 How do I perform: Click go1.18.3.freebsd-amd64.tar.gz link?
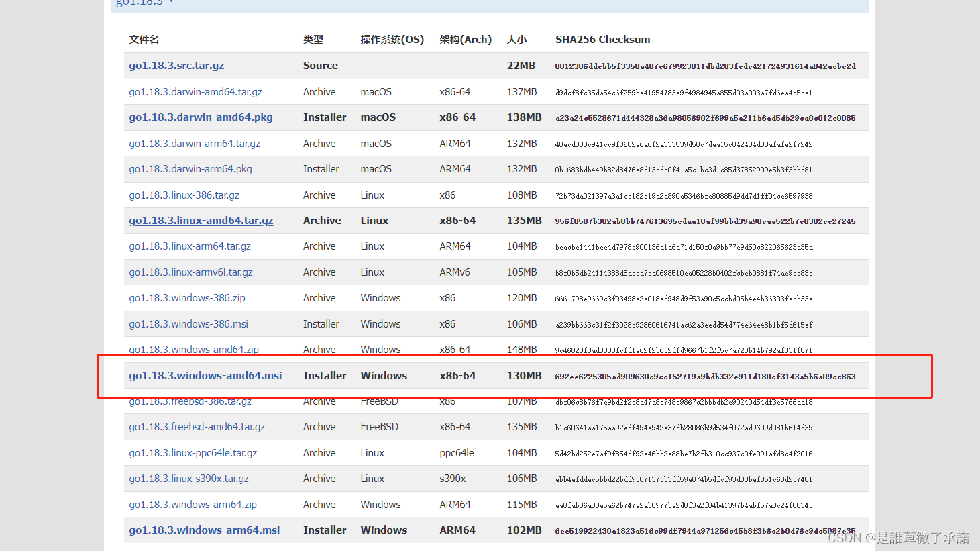197,427
